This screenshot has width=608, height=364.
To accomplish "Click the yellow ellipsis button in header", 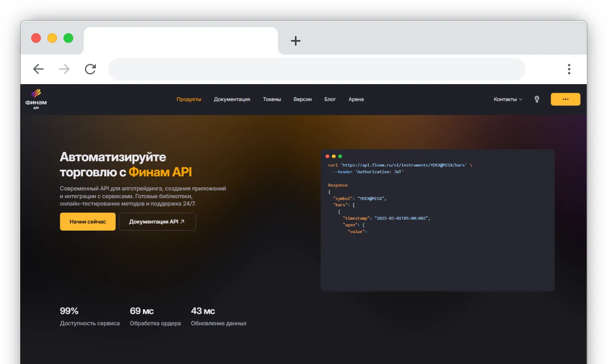I will 566,99.
